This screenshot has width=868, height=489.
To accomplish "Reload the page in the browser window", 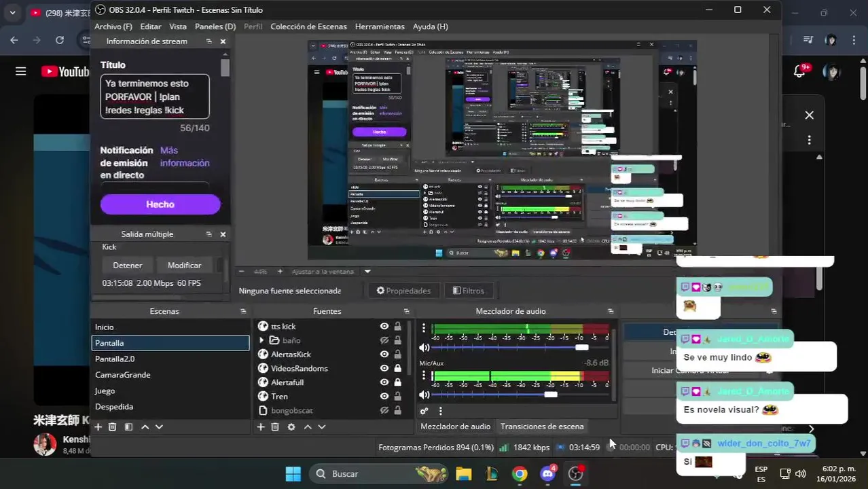I will (60, 40).
